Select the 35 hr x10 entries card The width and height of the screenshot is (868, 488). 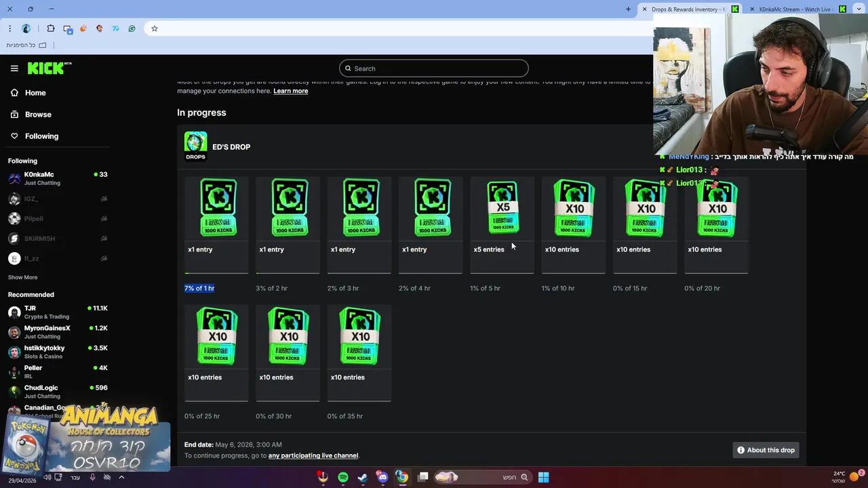[359, 353]
